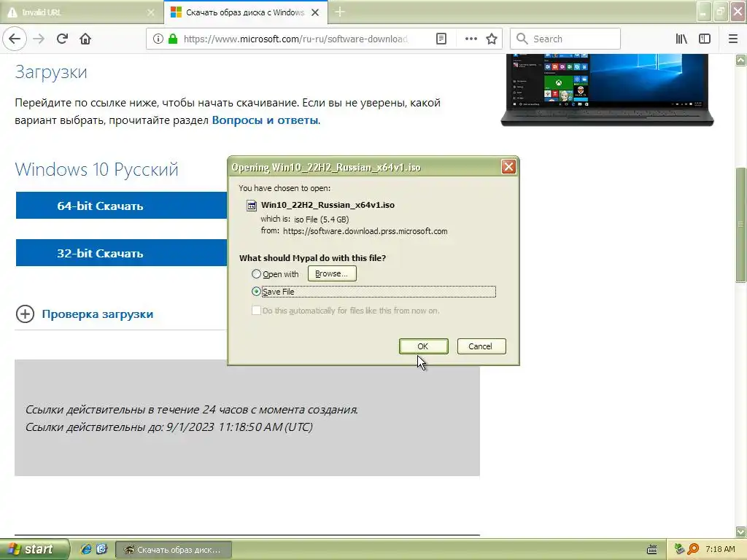Bookmark this page with star icon
This screenshot has height=560, width=747.
coord(492,39)
